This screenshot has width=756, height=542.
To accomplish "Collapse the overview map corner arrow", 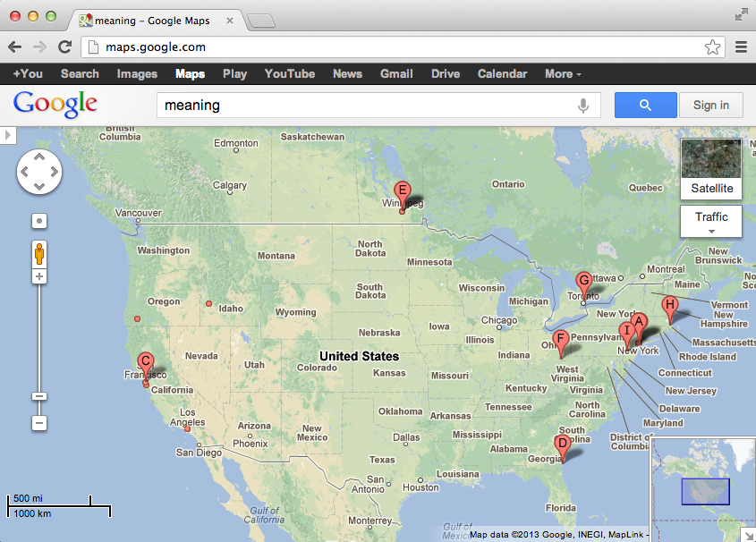I will tap(749, 535).
